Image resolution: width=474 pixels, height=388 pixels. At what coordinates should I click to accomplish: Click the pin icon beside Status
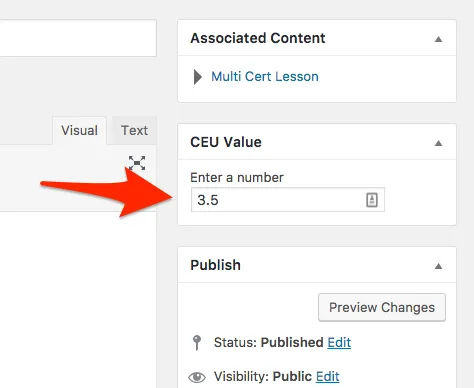[x=197, y=343]
